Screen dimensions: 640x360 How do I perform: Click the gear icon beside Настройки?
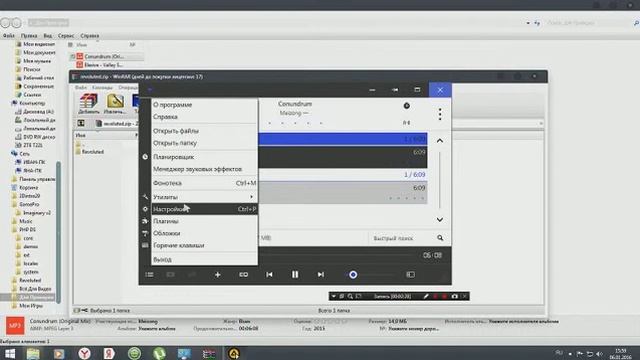click(x=145, y=209)
